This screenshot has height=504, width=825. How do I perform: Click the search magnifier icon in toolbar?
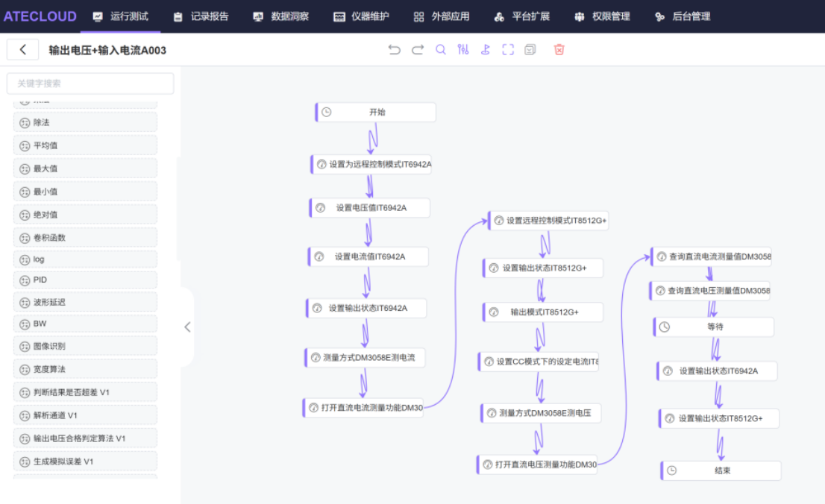pyautogui.click(x=440, y=49)
